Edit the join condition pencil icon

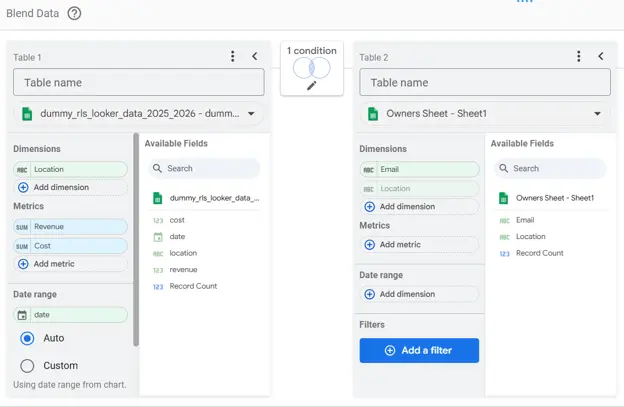[312, 85]
